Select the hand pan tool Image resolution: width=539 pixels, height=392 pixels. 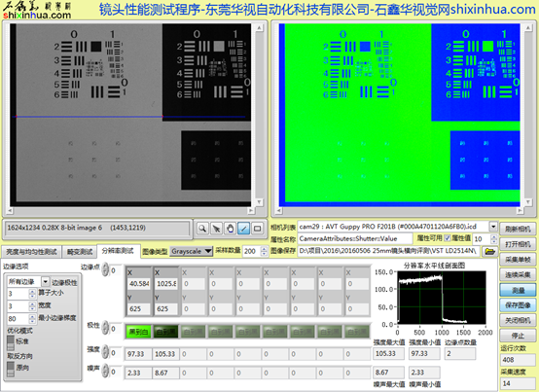tap(230, 229)
